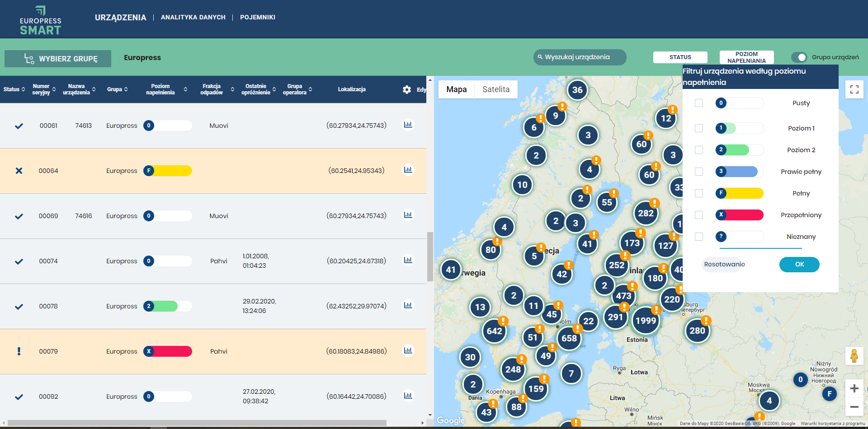Open the table settings gear icon
Image resolution: width=868 pixels, height=429 pixels.
coord(406,89)
